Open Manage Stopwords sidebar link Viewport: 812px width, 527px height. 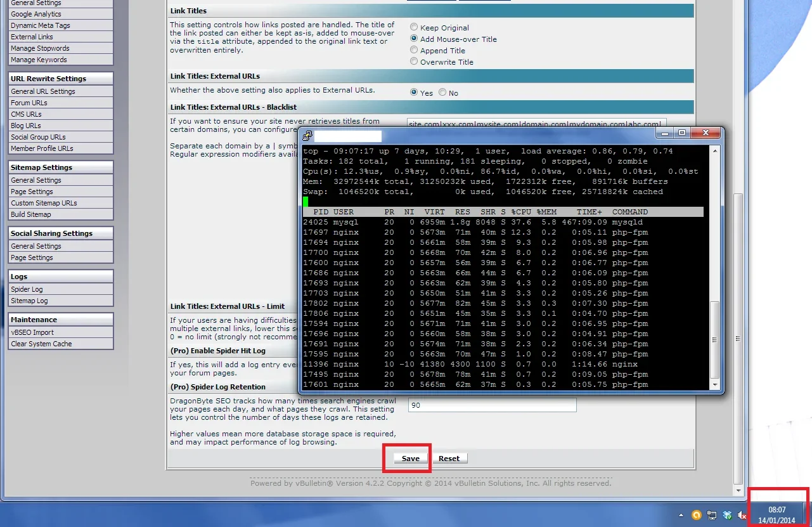[40, 48]
